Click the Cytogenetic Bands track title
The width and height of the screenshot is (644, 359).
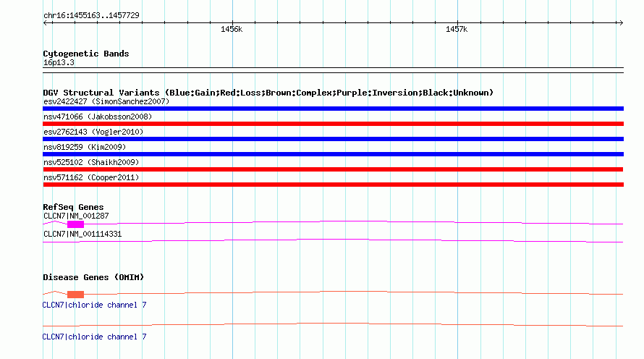click(86, 54)
